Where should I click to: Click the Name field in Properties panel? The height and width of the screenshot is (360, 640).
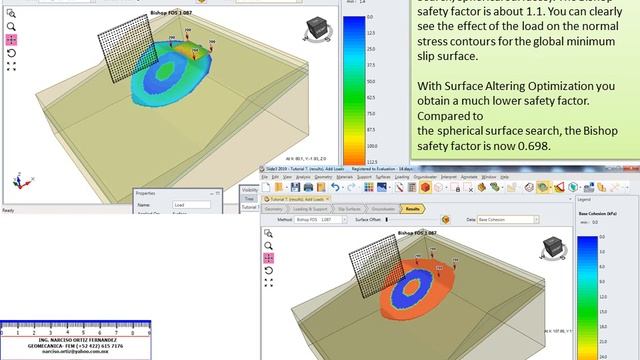click(191, 205)
